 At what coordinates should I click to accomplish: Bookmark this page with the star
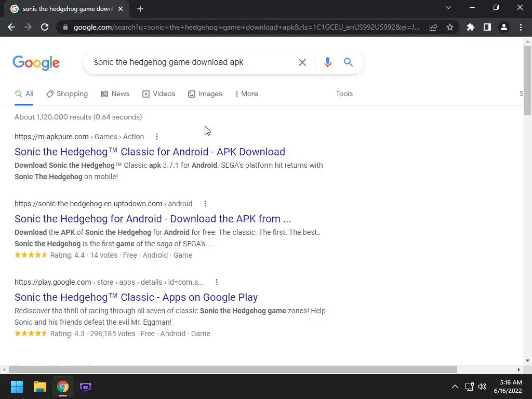click(x=450, y=27)
